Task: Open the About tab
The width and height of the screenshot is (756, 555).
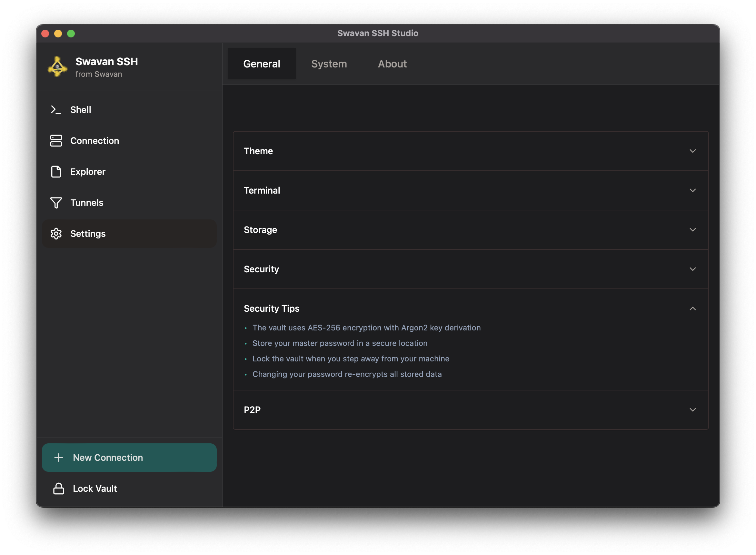Action: (x=392, y=64)
